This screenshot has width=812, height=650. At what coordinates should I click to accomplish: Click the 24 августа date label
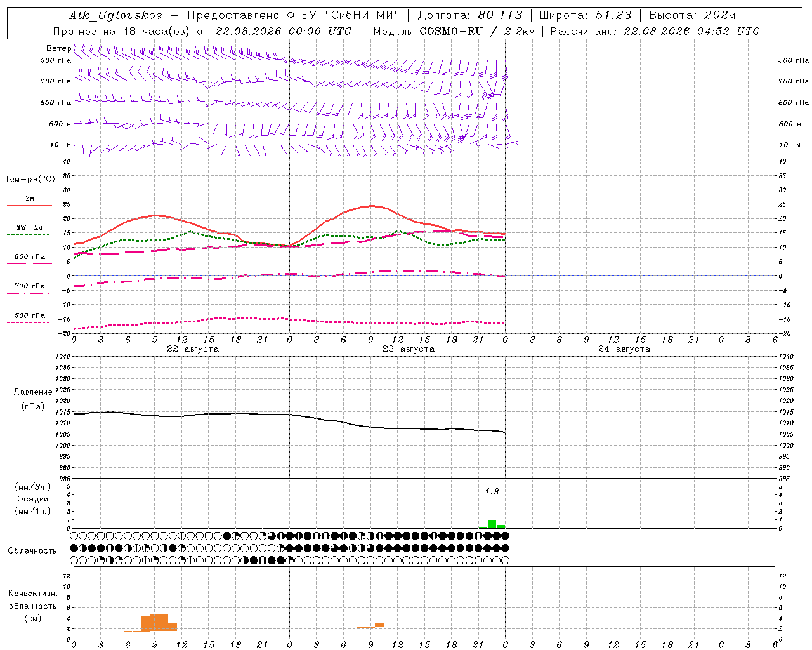[624, 349]
